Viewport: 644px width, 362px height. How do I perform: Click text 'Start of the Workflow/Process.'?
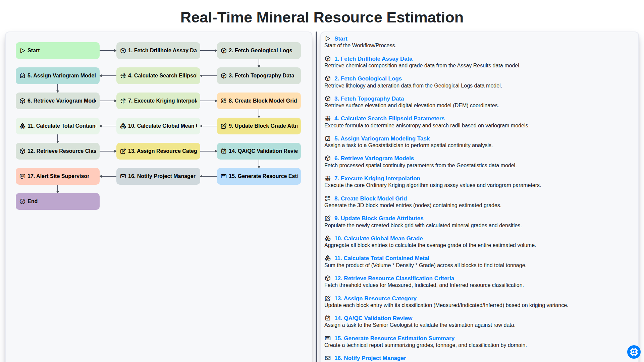click(360, 46)
